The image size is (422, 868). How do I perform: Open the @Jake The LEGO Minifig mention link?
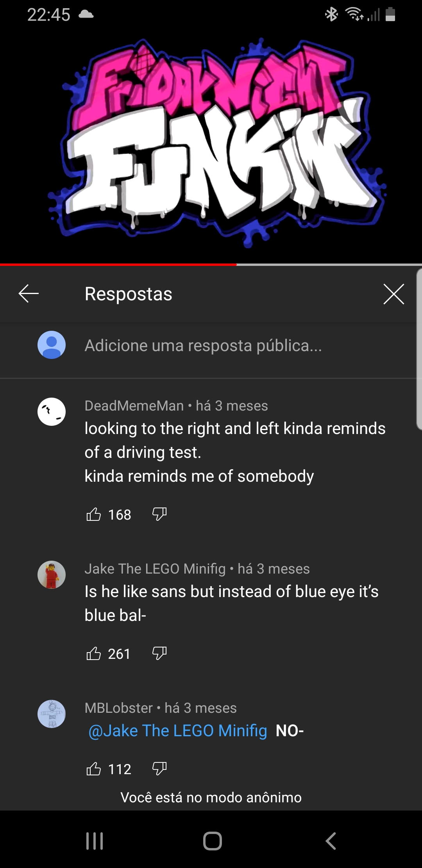[178, 730]
